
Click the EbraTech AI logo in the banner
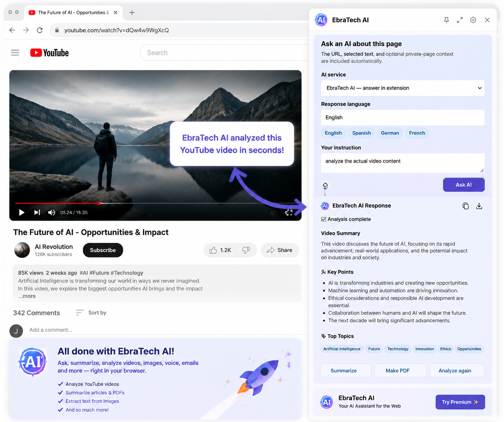coord(33,362)
